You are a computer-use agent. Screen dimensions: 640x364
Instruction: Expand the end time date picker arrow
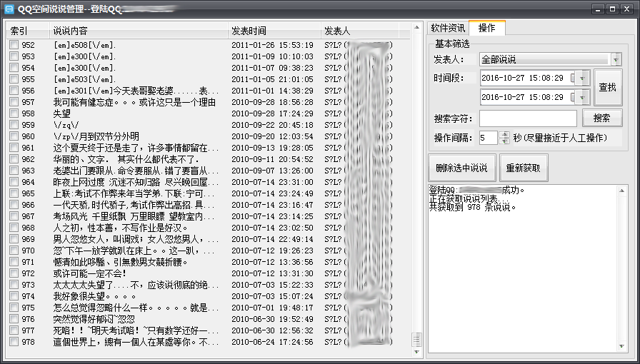(583, 97)
